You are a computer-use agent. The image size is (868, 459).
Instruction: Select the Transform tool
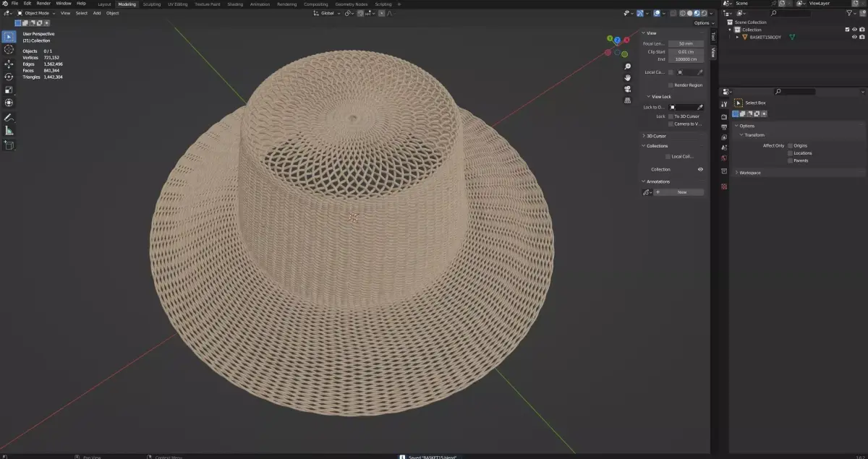(9, 103)
